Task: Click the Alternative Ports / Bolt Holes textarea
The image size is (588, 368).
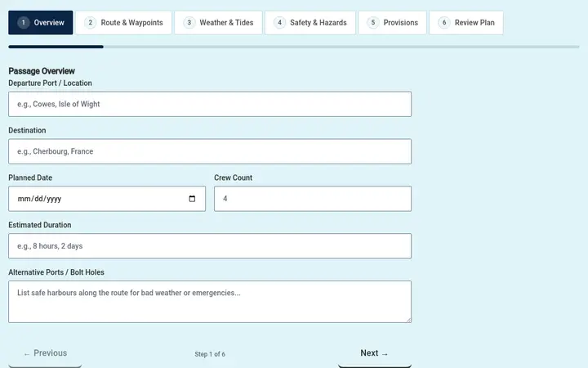Action: coord(210,302)
